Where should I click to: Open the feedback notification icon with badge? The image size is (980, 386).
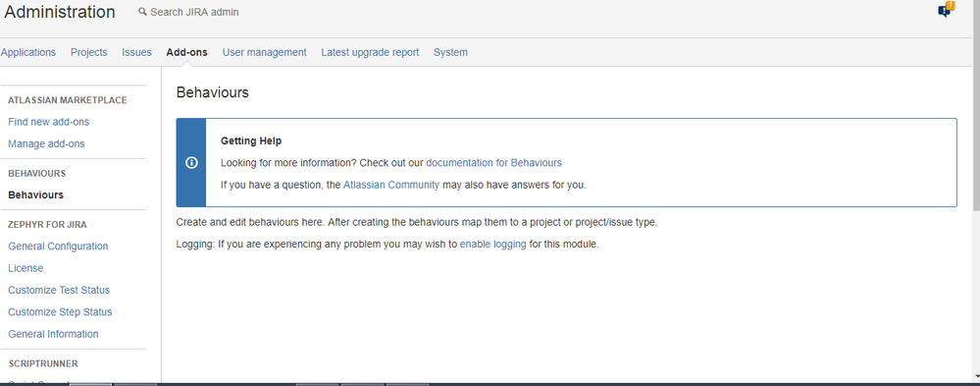pyautogui.click(x=947, y=10)
